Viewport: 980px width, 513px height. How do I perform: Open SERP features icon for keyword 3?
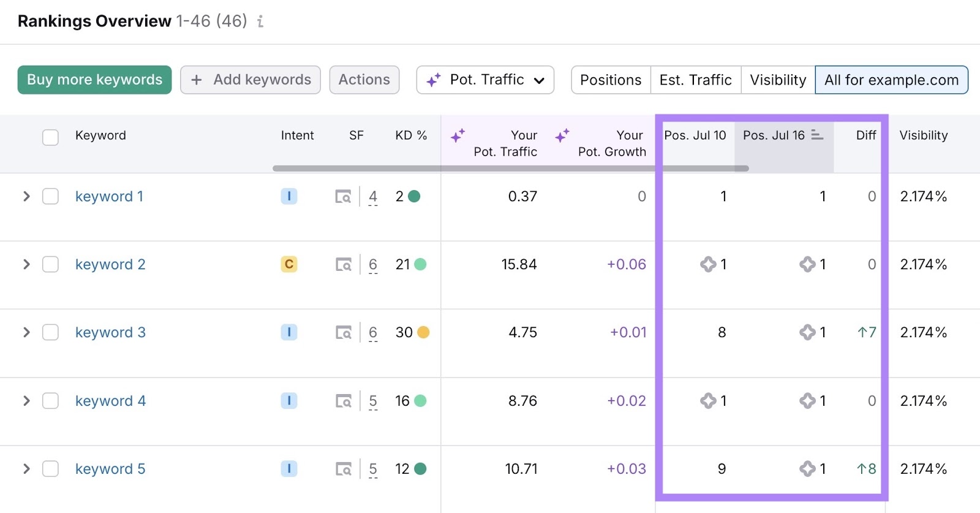(x=343, y=333)
